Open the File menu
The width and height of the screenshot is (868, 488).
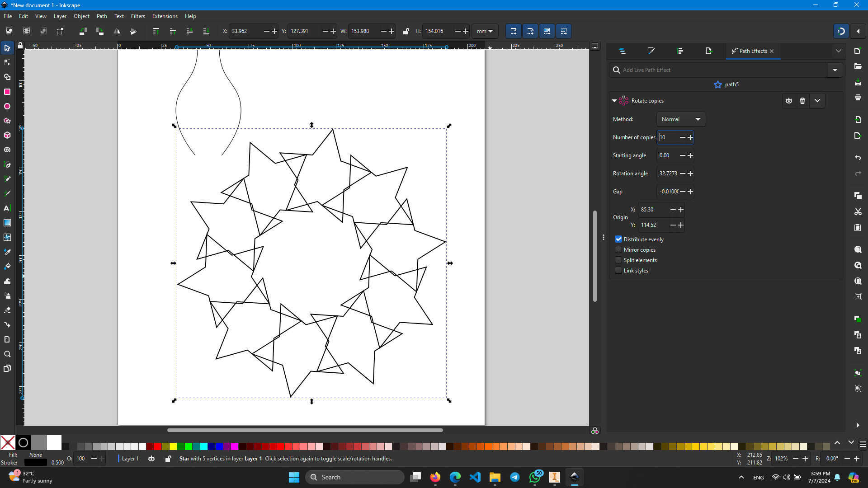click(x=8, y=16)
